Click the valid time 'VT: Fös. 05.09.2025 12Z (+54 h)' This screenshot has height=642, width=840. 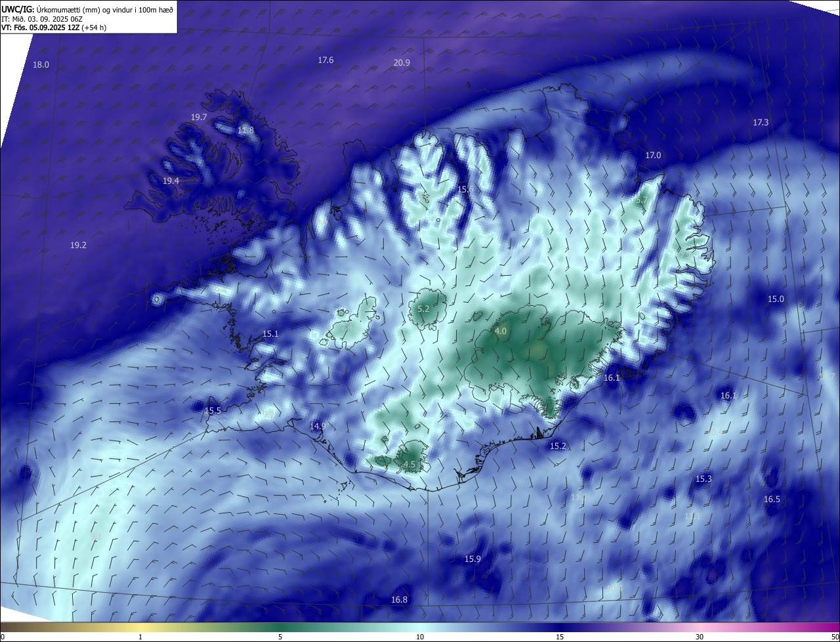(54, 28)
